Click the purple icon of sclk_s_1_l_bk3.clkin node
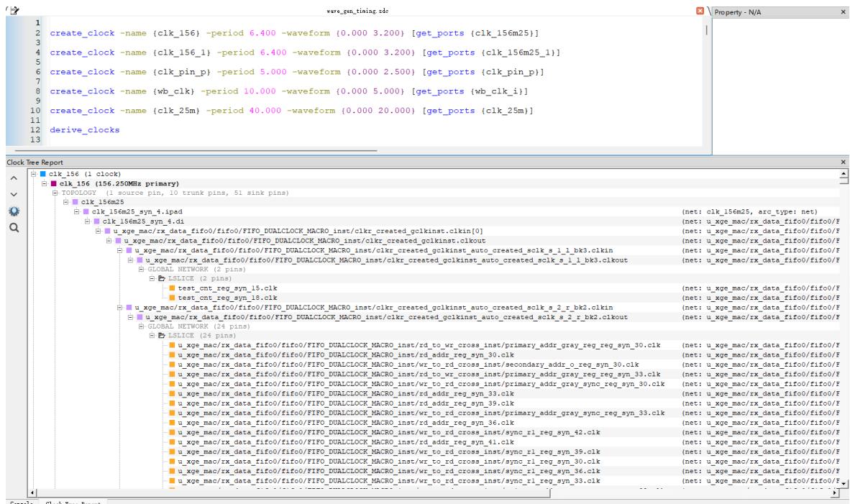Viewport: 850px width, 504px height. point(129,250)
